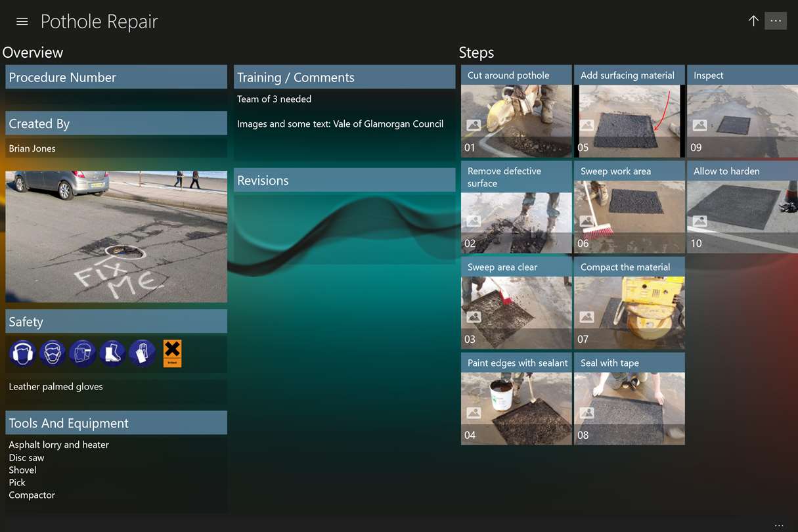Open step 05 Add surfacing material

629,111
